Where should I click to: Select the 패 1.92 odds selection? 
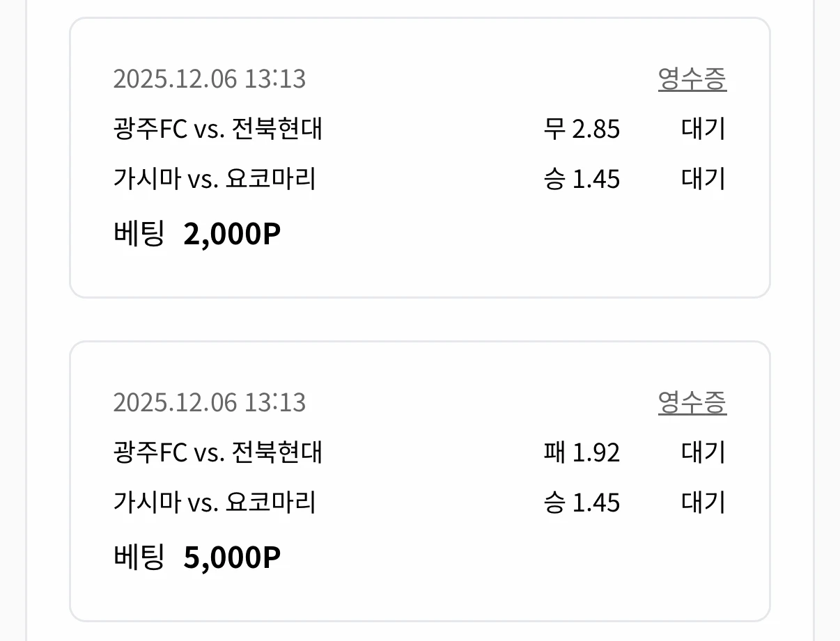coord(582,452)
